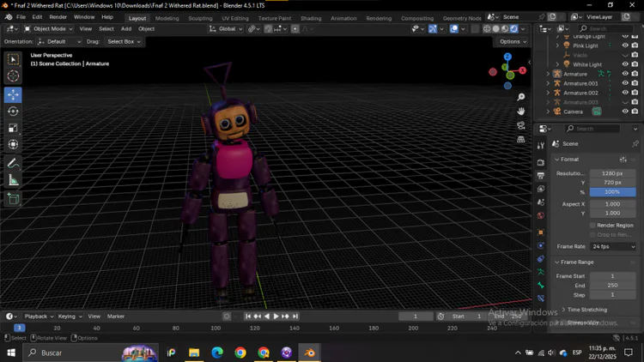Viewport: 644px width, 362px height.
Task: Activate the Rotate tool
Action: point(13,112)
